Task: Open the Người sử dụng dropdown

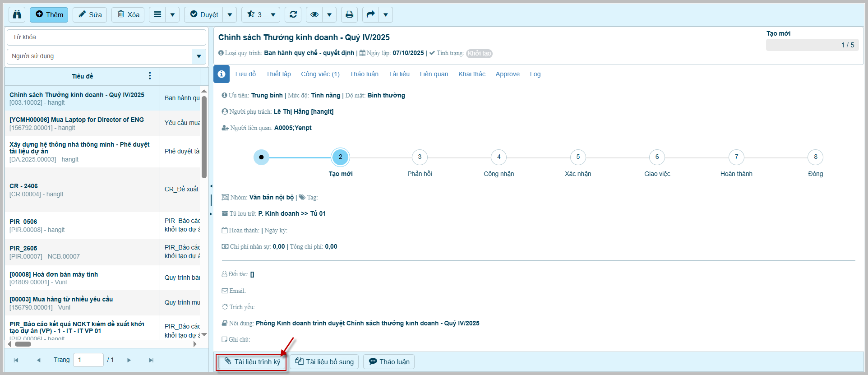Action: point(199,56)
